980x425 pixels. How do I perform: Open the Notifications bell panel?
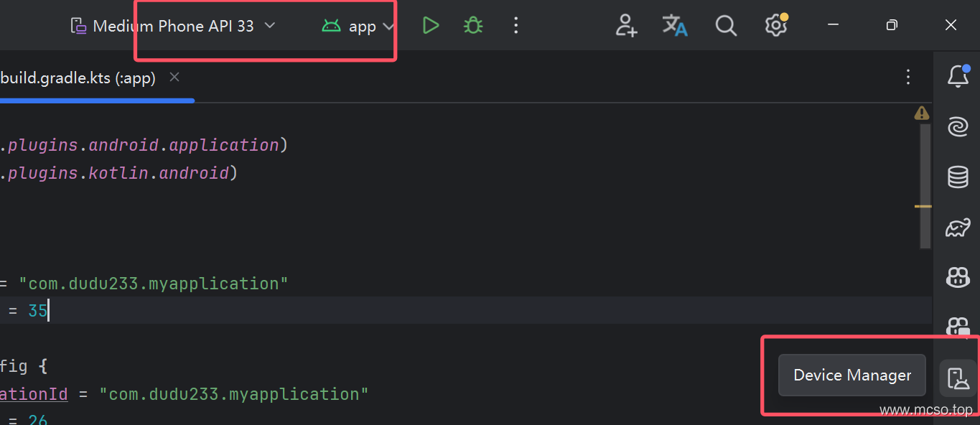click(958, 75)
